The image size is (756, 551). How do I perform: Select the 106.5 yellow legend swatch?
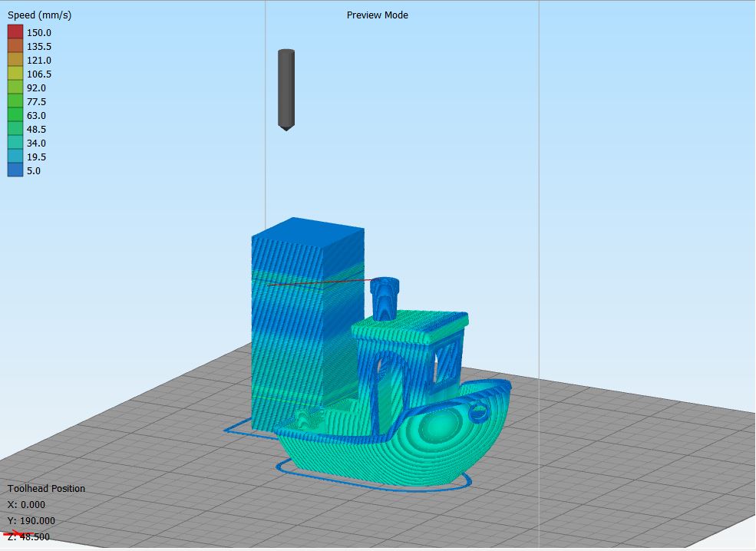pos(15,73)
